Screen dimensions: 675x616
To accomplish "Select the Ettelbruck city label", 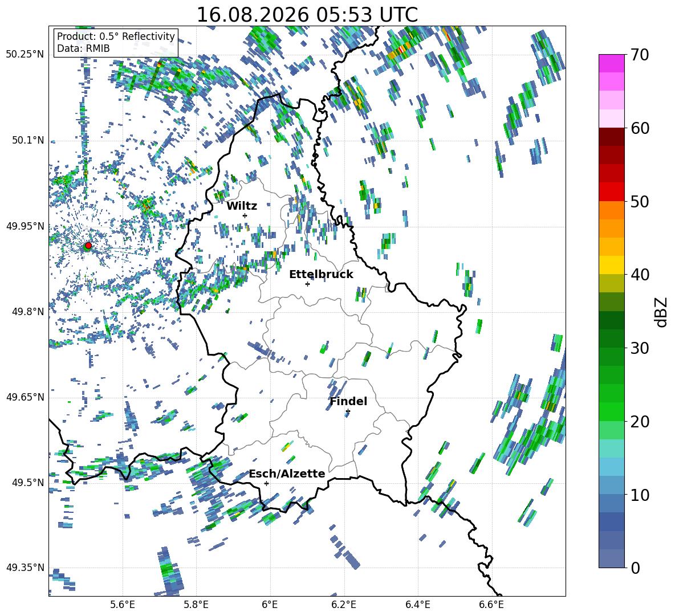I will [321, 275].
